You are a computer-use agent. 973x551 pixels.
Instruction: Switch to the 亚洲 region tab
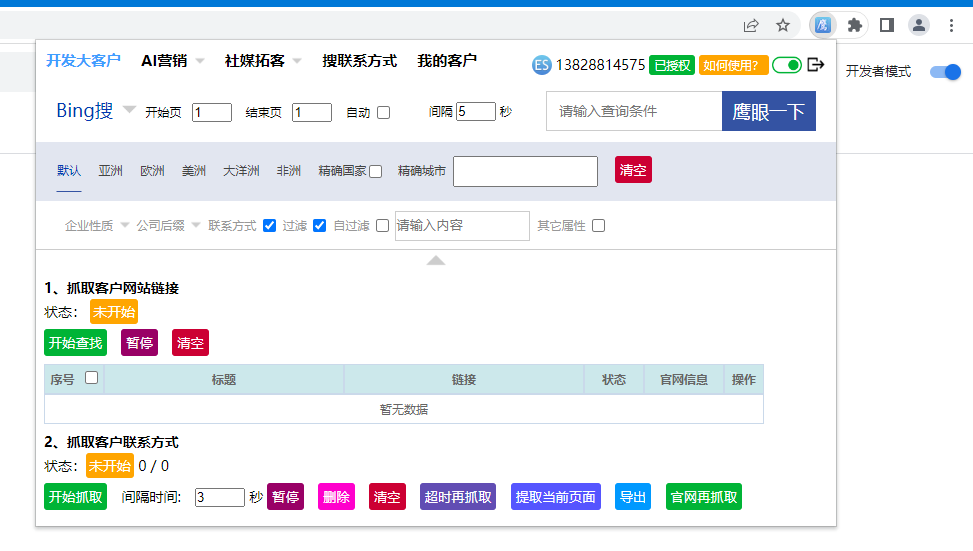[110, 171]
